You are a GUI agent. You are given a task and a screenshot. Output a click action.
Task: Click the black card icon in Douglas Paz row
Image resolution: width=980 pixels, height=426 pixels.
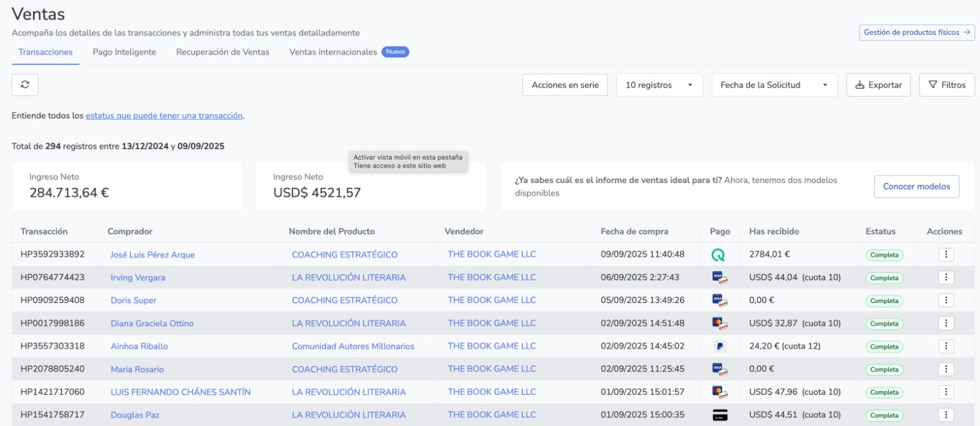coord(720,416)
